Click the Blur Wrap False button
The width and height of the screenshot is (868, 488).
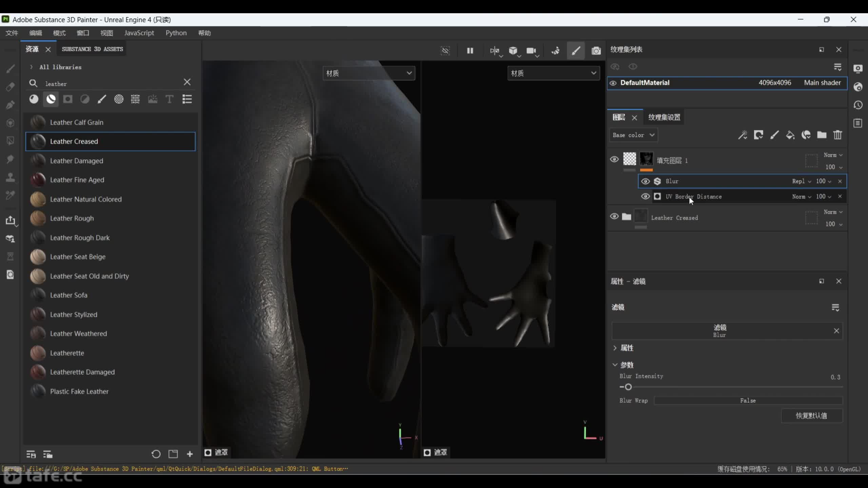(x=748, y=401)
